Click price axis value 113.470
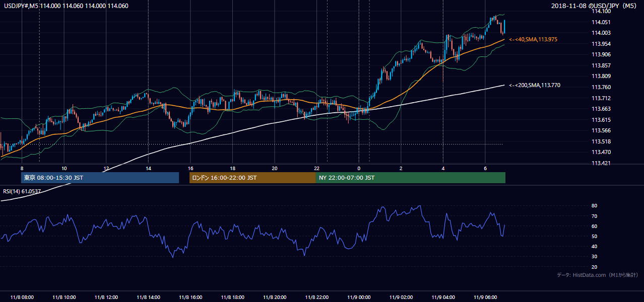Image resolution: width=644 pixels, height=302 pixels. (601, 152)
